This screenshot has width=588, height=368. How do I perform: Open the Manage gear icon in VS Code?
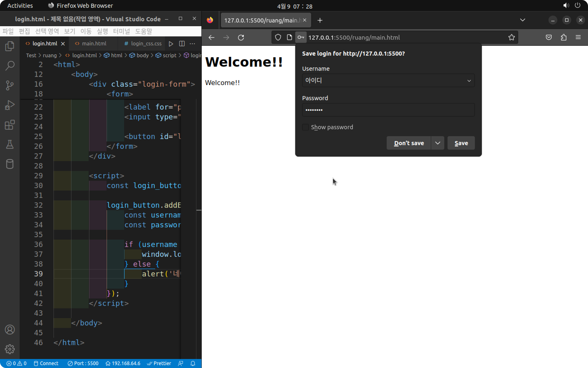10,349
